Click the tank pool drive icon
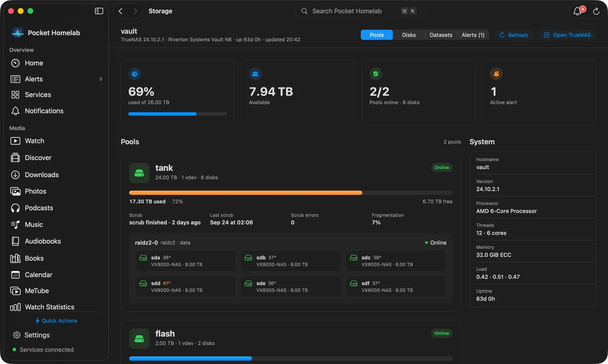608x364 pixels. point(139,173)
